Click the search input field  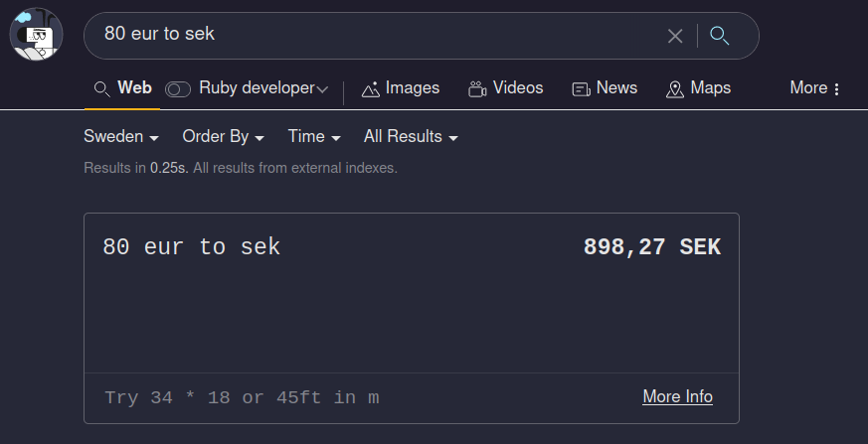(x=378, y=35)
